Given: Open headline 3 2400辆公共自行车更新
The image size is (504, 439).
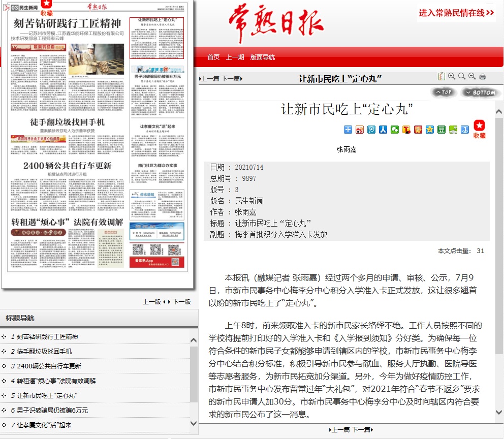Looking at the screenshot, I should pos(49,366).
